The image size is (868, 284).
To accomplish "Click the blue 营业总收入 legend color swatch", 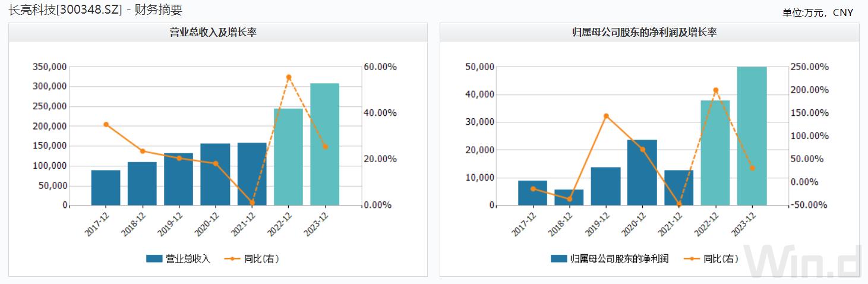I will [154, 258].
